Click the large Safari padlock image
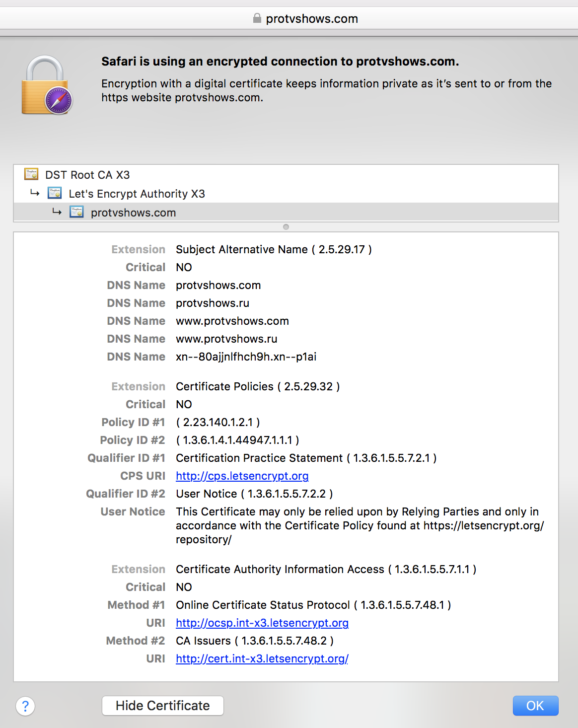Viewport: 578px width, 728px height. point(47,85)
